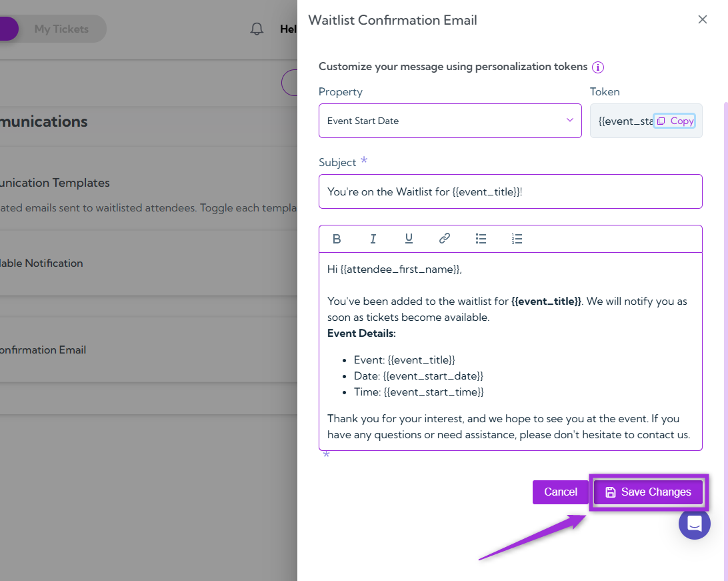The width and height of the screenshot is (728, 581).
Task: Apply underline formatting to the message text
Action: tap(409, 238)
